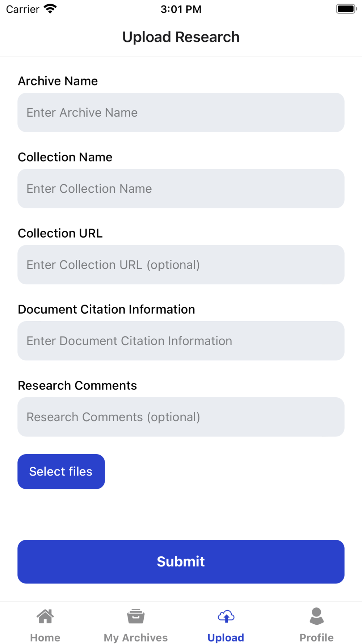Tap the Collection URL optional field
Screen dimensions: 362x644
coord(181,265)
